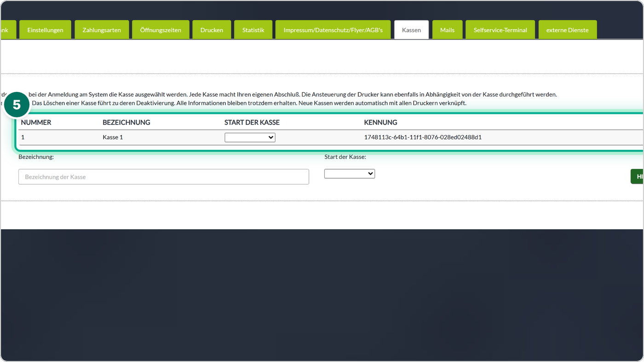Click the Kennung 1748113c-64b1-11f1-8076-028ed02488d1
Screen dimensions: 644x362
click(x=423, y=137)
